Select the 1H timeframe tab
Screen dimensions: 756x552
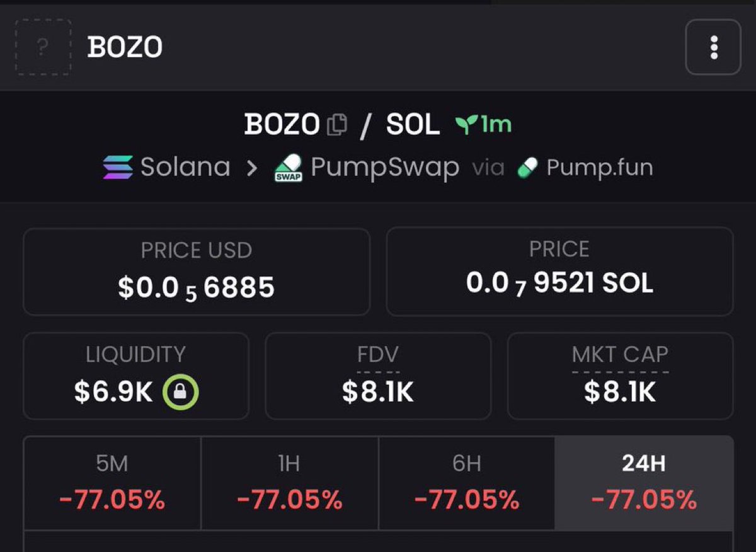coord(289,483)
